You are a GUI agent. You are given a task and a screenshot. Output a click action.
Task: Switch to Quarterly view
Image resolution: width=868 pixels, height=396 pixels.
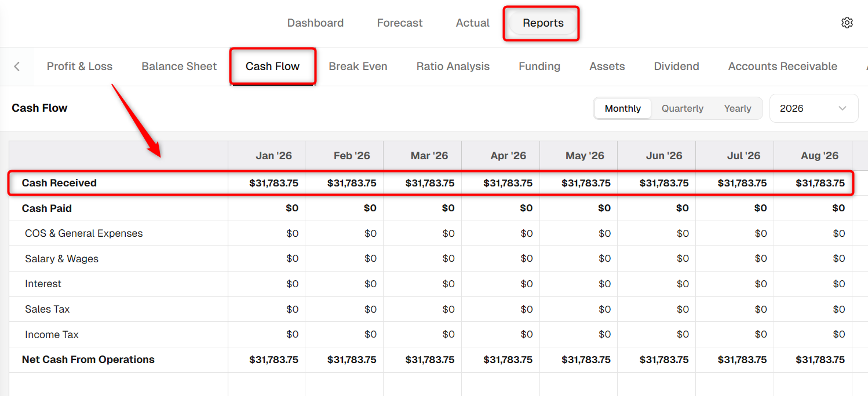(682, 108)
